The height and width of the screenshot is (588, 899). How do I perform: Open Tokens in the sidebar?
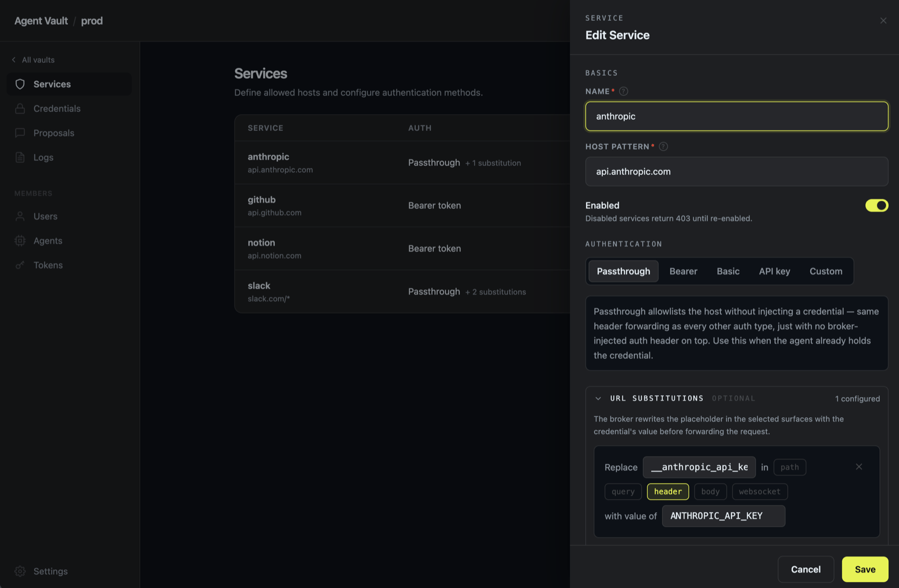[x=69, y=265]
